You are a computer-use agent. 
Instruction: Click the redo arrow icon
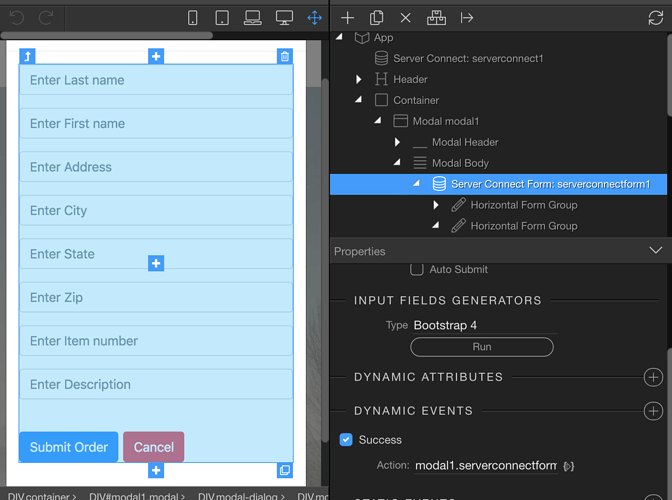pos(46,18)
